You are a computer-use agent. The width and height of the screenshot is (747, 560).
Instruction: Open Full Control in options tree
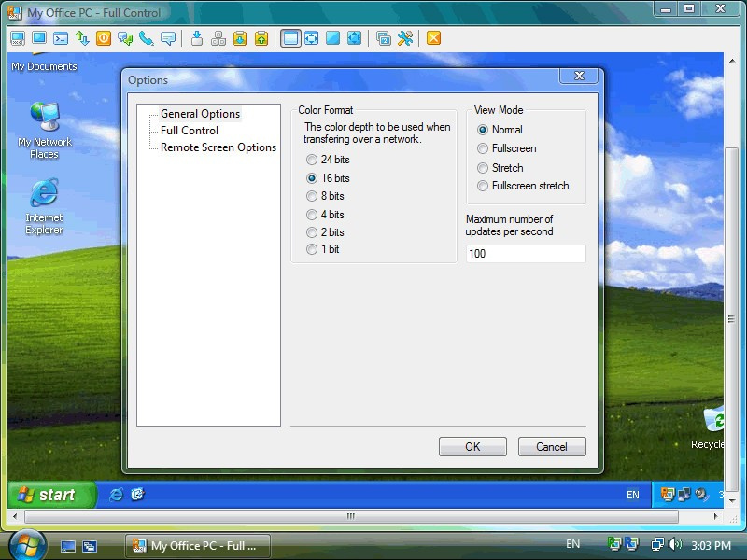click(190, 131)
